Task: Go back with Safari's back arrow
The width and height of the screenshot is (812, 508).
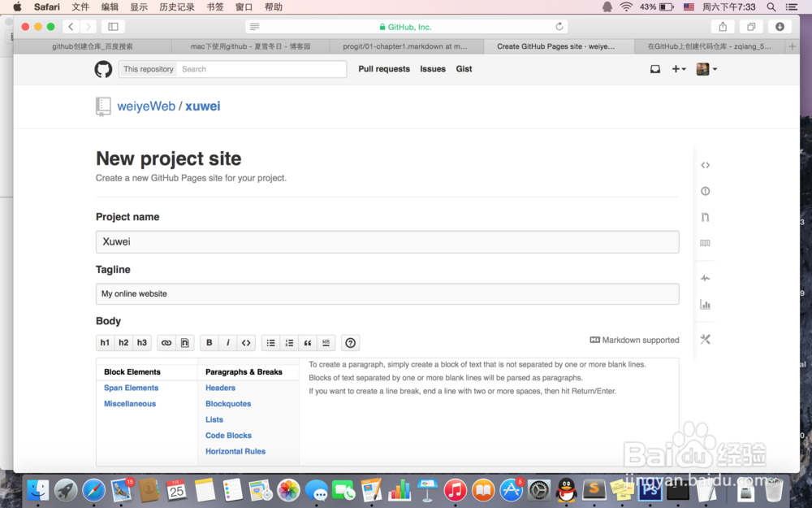Action: point(71,27)
